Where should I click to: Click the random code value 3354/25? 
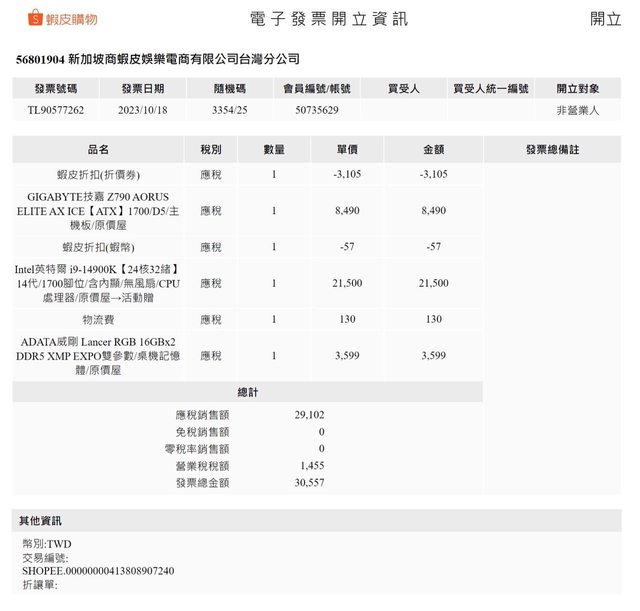230,110
